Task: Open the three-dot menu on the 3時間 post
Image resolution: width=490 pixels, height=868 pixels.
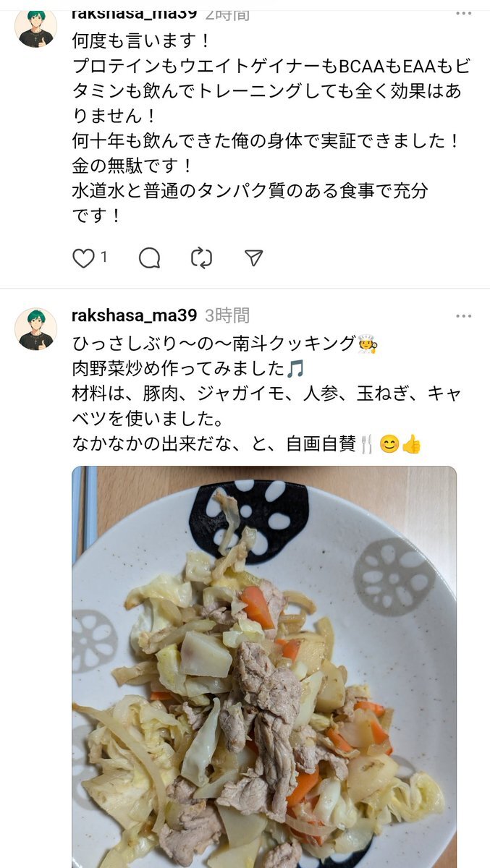Action: pyautogui.click(x=463, y=316)
